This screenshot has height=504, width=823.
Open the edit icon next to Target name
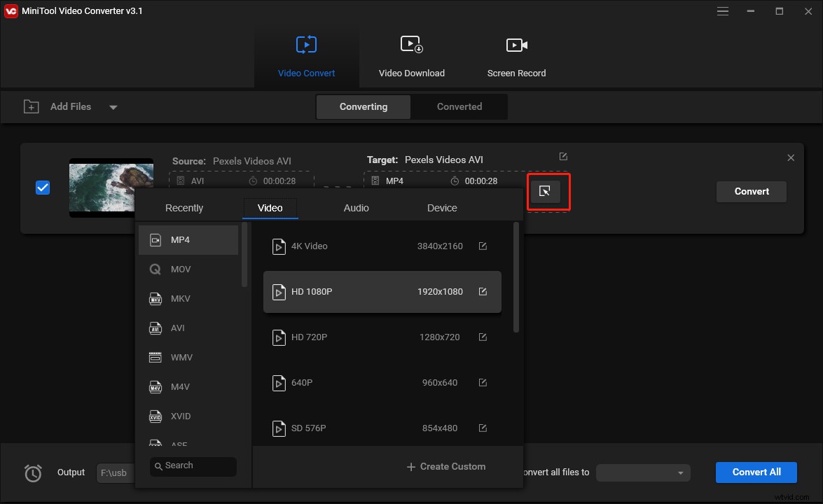coord(563,156)
